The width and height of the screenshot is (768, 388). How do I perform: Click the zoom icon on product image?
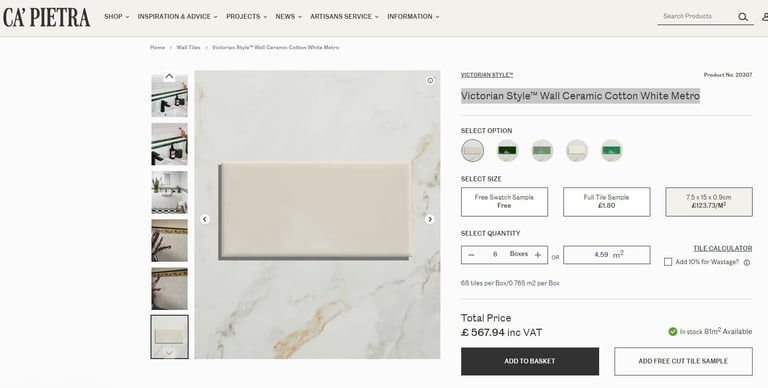click(430, 81)
